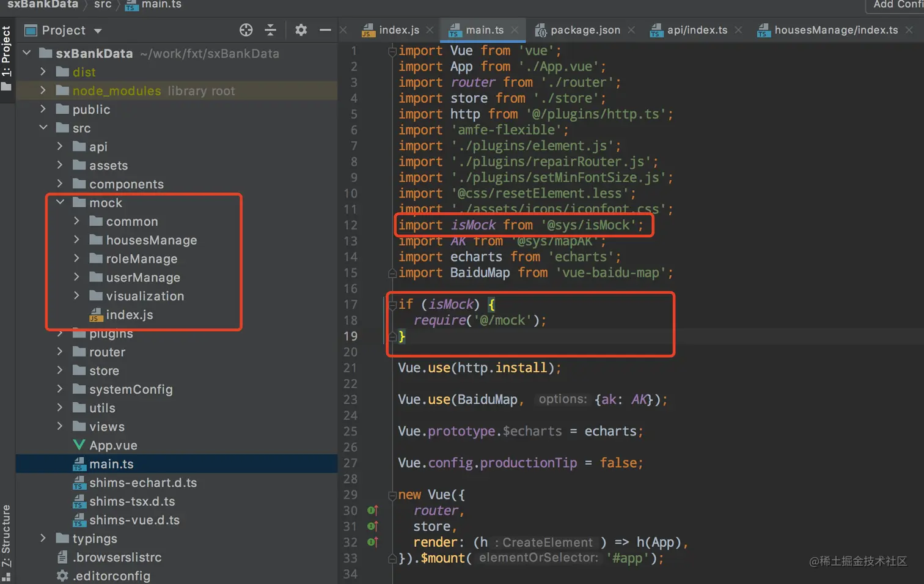Screen dimensions: 924x584
Task: Click the main.ts breadcrumb in navigation bar
Action: (x=153, y=5)
